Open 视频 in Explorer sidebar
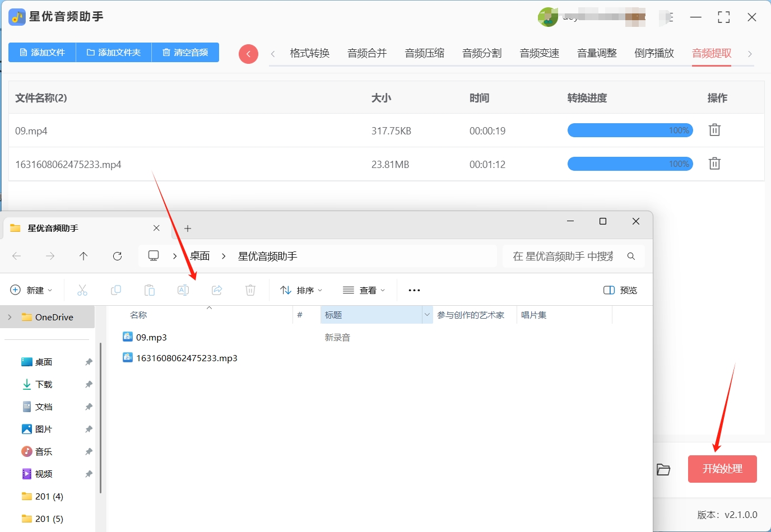The image size is (771, 532). point(44,474)
